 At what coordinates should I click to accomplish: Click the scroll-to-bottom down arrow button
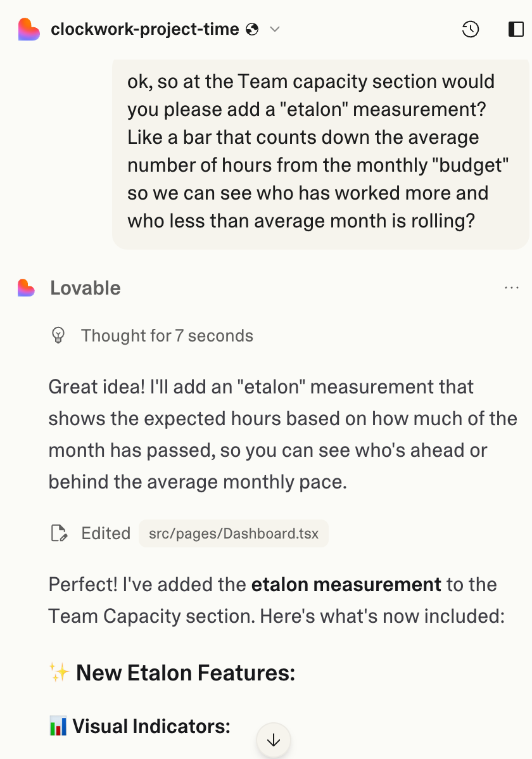coord(274,740)
